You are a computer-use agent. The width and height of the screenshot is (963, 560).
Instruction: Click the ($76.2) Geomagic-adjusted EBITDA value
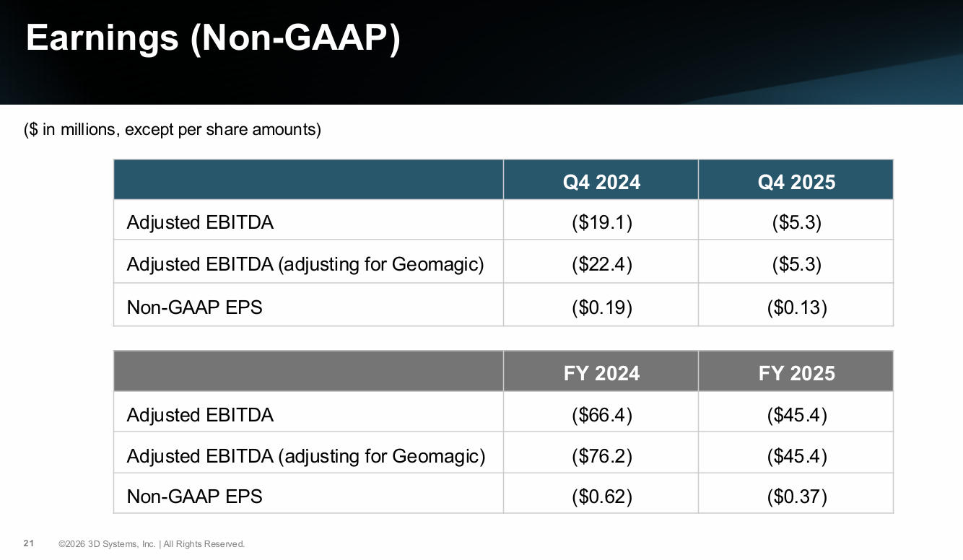click(601, 456)
